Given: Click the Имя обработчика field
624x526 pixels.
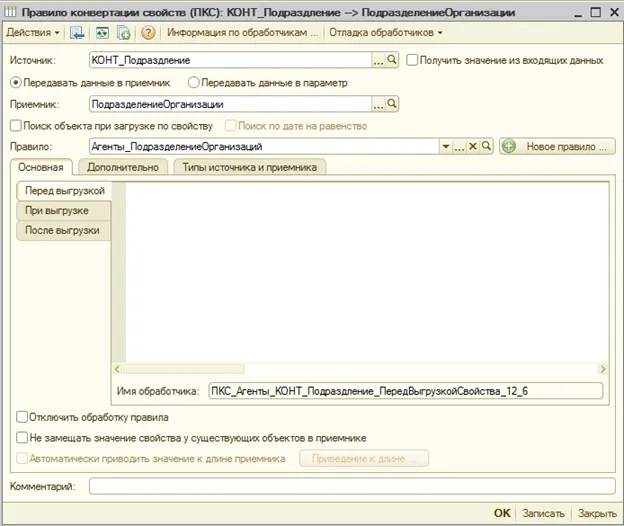Looking at the screenshot, I should coord(406,391).
